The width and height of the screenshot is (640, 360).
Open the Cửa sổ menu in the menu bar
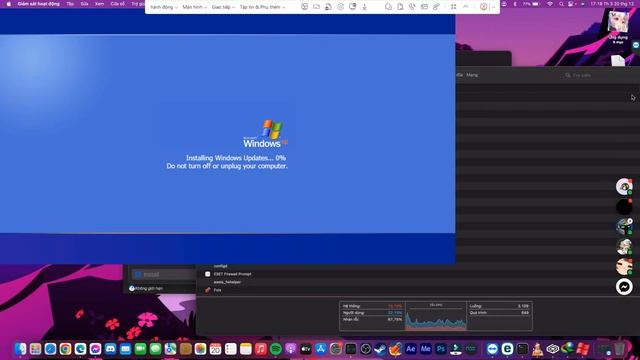click(118, 4)
